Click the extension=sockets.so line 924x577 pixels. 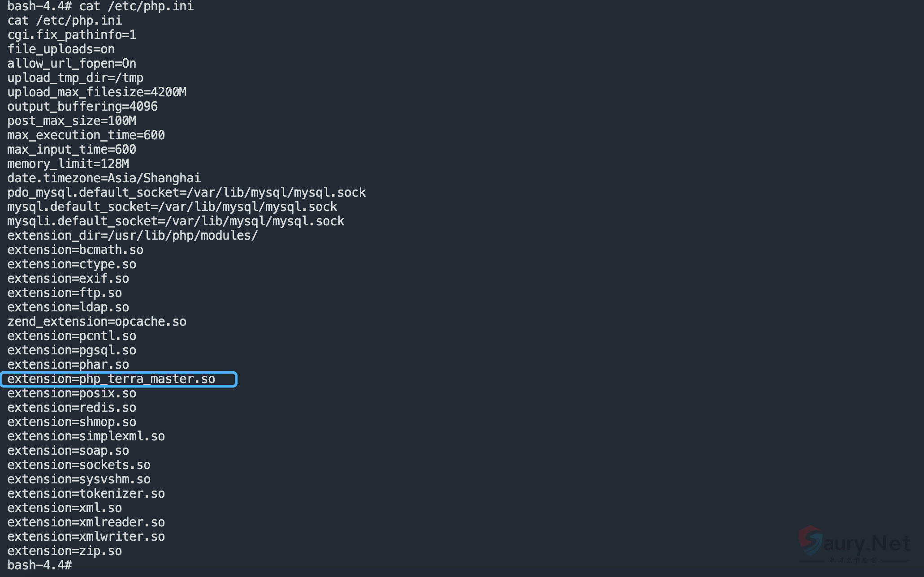click(x=79, y=465)
